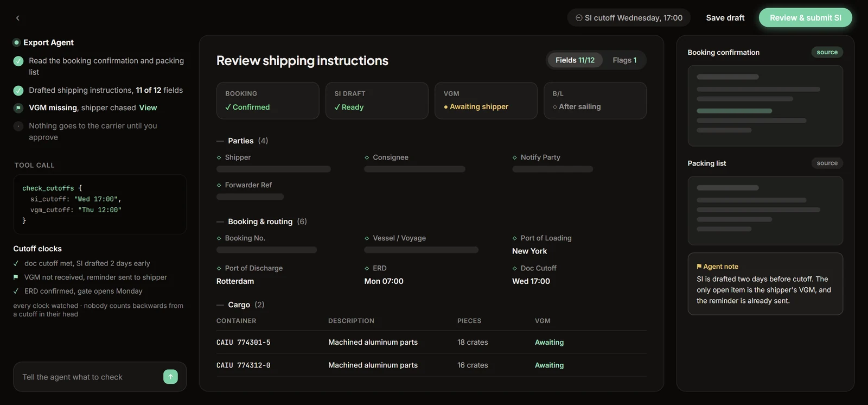Click container CAIU 774312-0

coord(244,365)
